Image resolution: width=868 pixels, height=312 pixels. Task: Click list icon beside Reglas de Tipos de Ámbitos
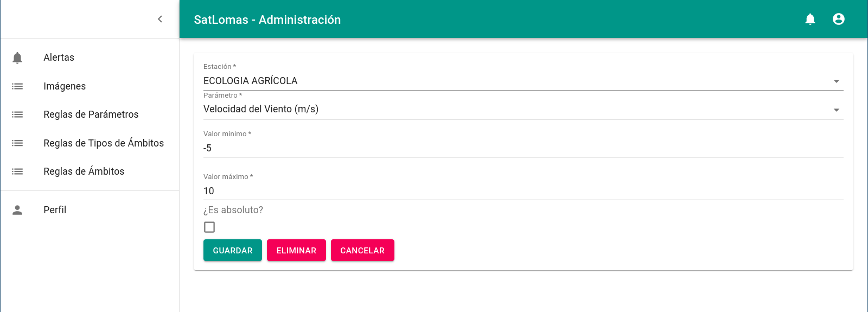coord(17,143)
